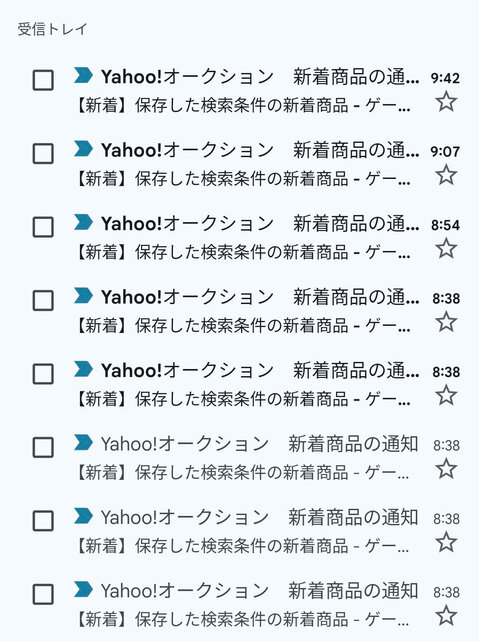Click the importance marker on the last email
This screenshot has width=479, height=641.
83,589
